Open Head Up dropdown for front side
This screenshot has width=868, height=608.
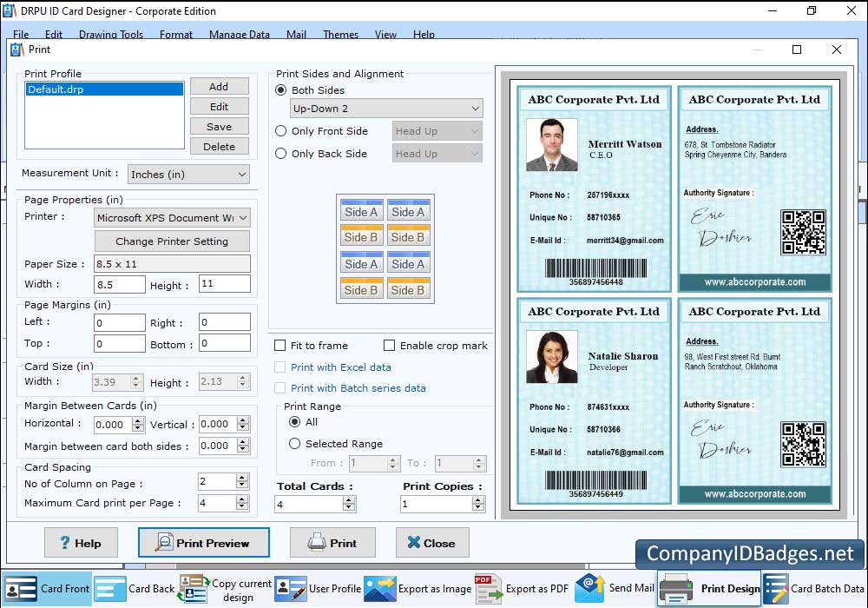437,130
